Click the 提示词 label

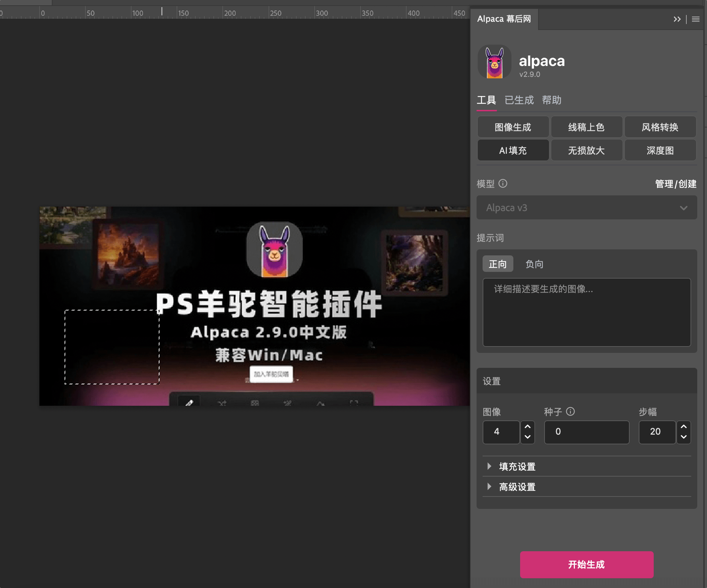pyautogui.click(x=490, y=238)
